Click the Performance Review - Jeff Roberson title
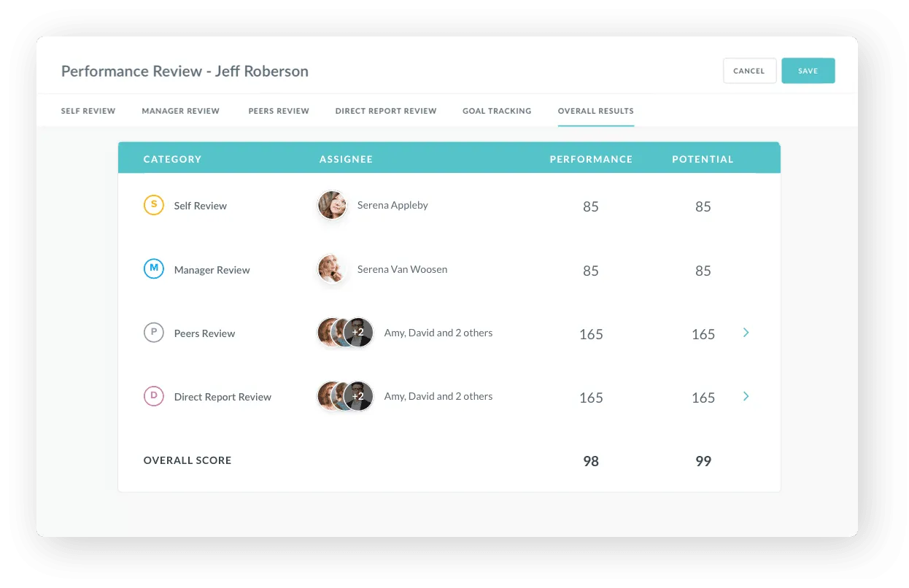Viewport: 909px width, 588px height. pyautogui.click(x=185, y=71)
